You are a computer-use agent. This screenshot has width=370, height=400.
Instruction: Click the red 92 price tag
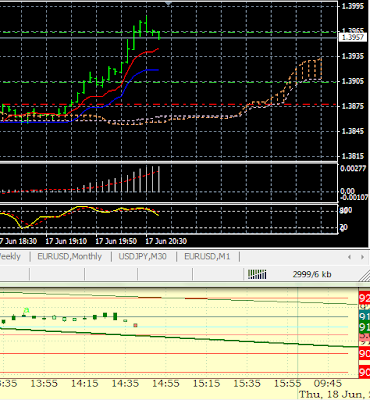364,298
